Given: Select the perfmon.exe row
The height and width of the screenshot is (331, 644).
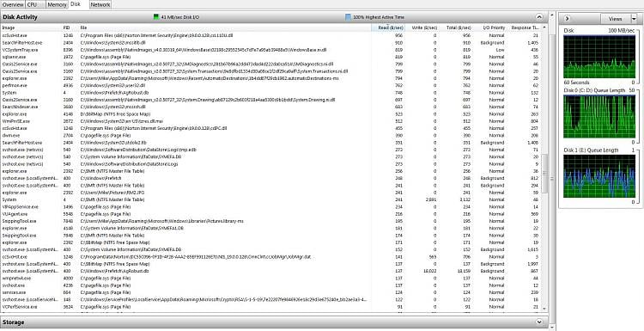Looking at the screenshot, I should (270, 85).
